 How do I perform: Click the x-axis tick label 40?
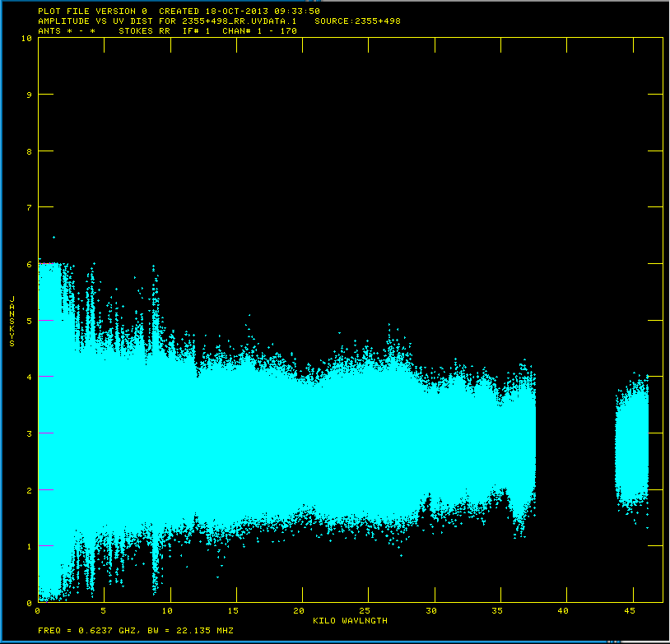click(x=563, y=611)
